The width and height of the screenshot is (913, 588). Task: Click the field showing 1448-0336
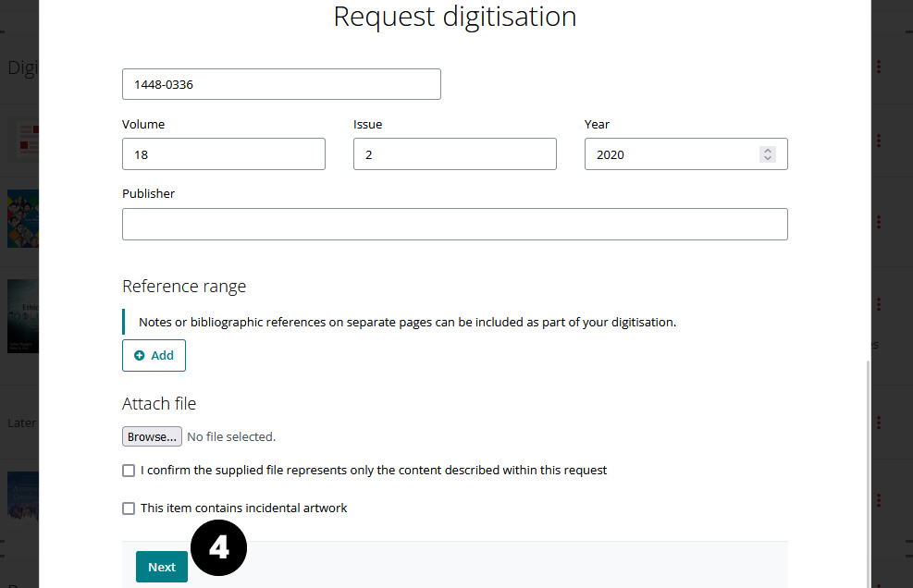pos(281,84)
